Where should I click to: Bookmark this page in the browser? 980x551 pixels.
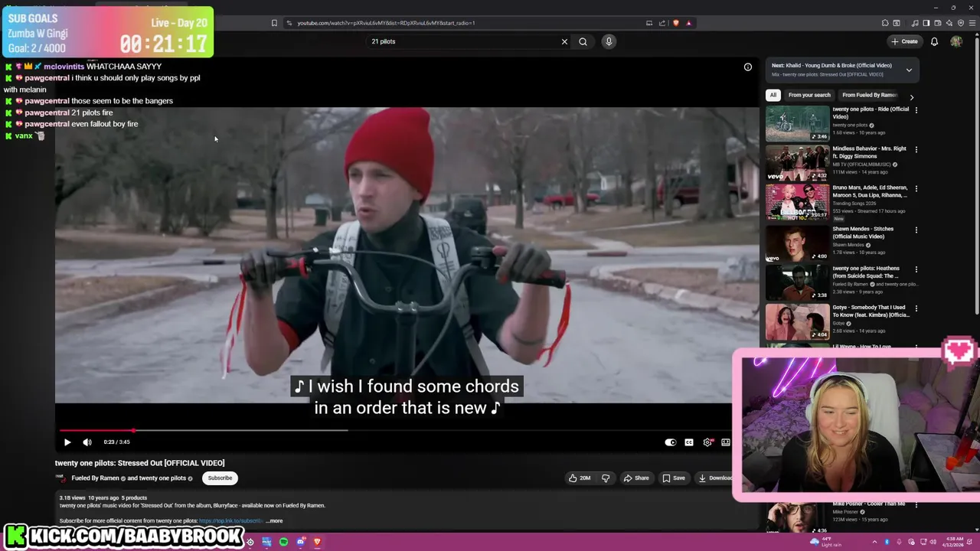click(x=274, y=23)
